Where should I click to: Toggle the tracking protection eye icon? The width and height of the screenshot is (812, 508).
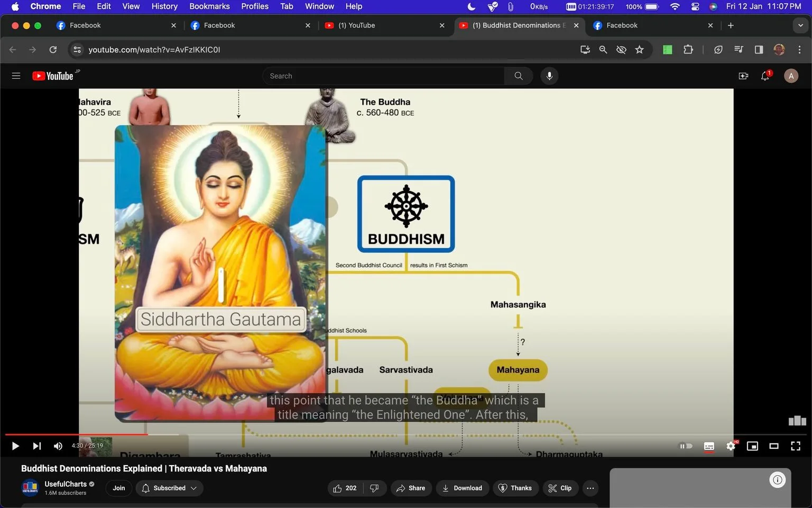coord(621,50)
